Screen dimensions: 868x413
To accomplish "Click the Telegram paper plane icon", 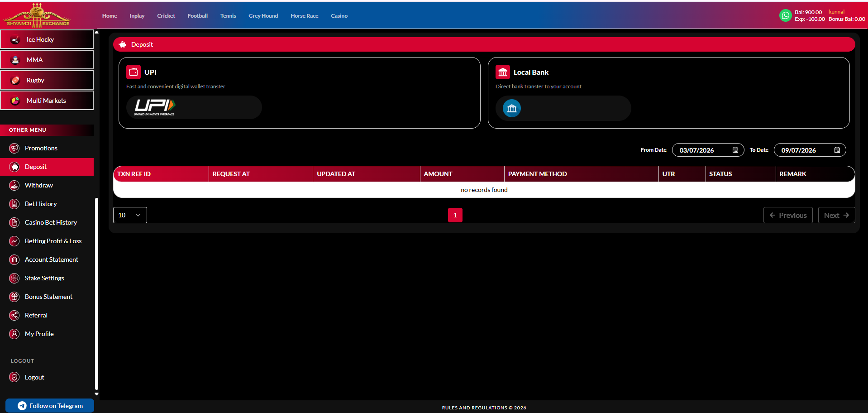I will point(22,406).
